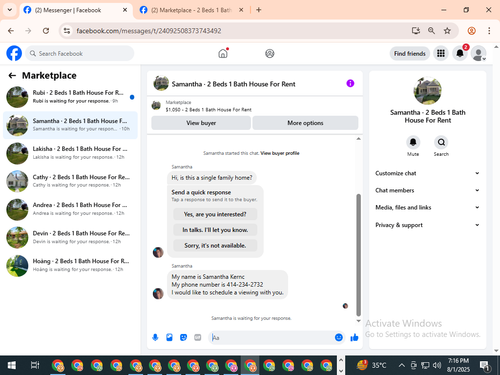Record a voice clip with the microphone icon
Image resolution: width=500 pixels, height=375 pixels.
155,338
